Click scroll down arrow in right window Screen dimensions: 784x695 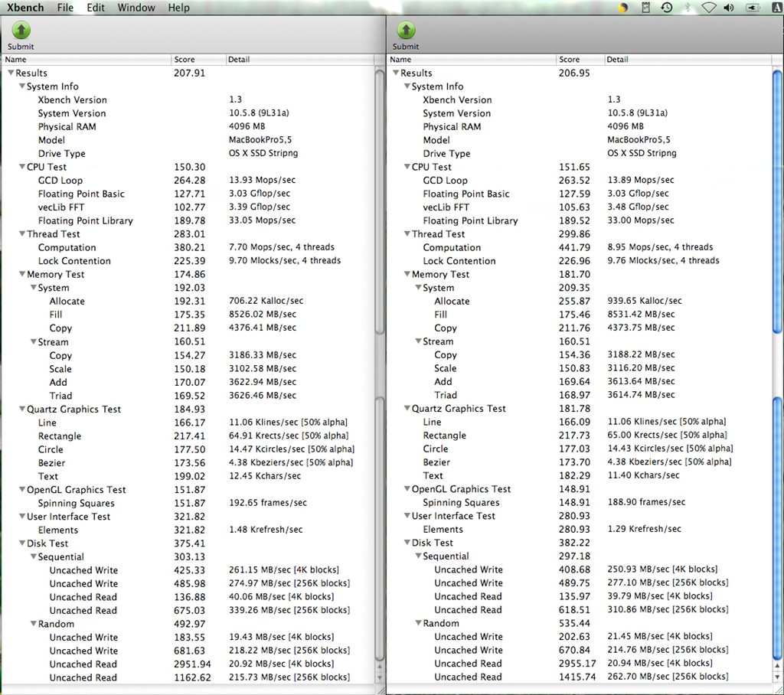tap(777, 677)
